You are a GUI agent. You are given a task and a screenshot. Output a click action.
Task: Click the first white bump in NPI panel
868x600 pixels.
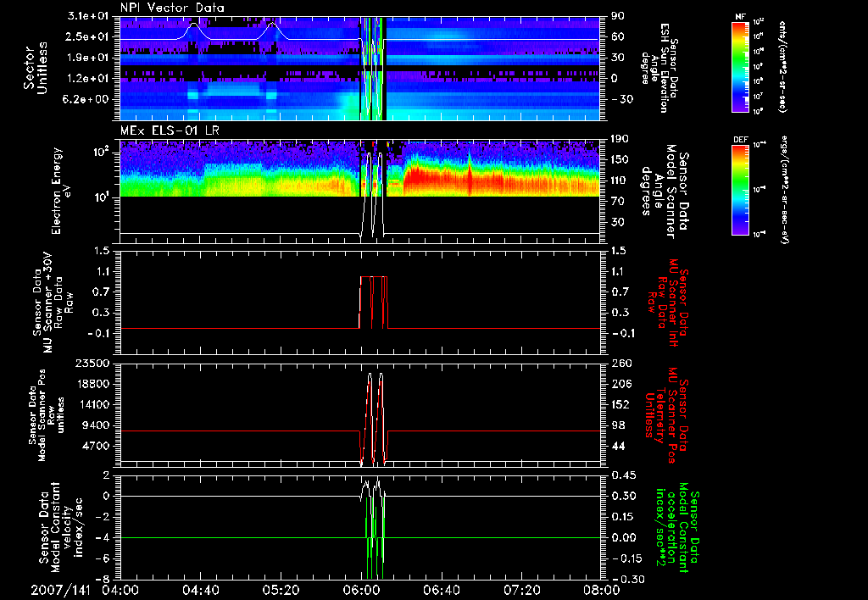[194, 26]
